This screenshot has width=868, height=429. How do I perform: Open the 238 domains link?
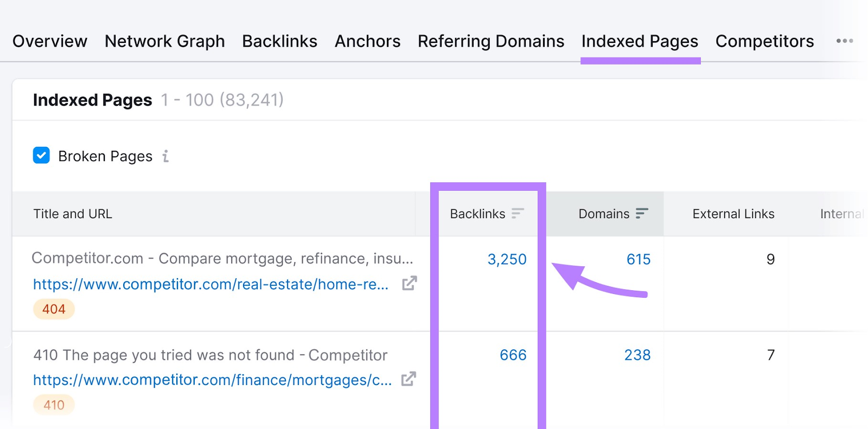(x=637, y=355)
